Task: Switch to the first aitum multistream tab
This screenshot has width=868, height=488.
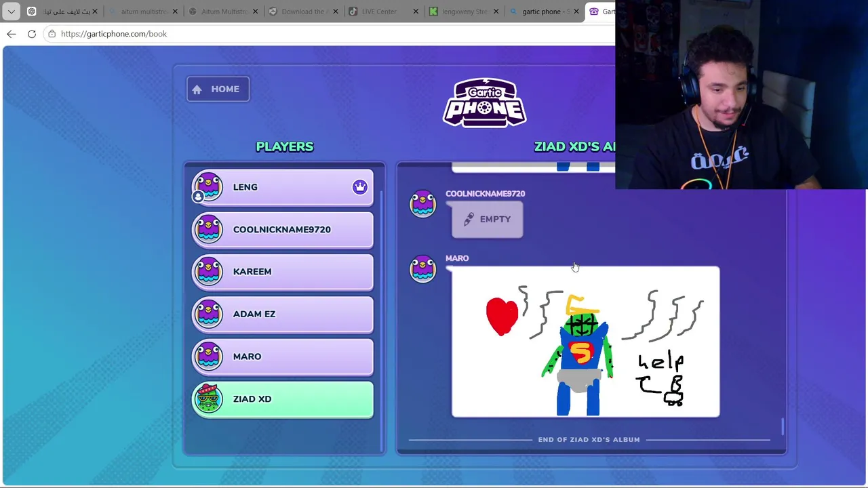Action: [x=143, y=12]
